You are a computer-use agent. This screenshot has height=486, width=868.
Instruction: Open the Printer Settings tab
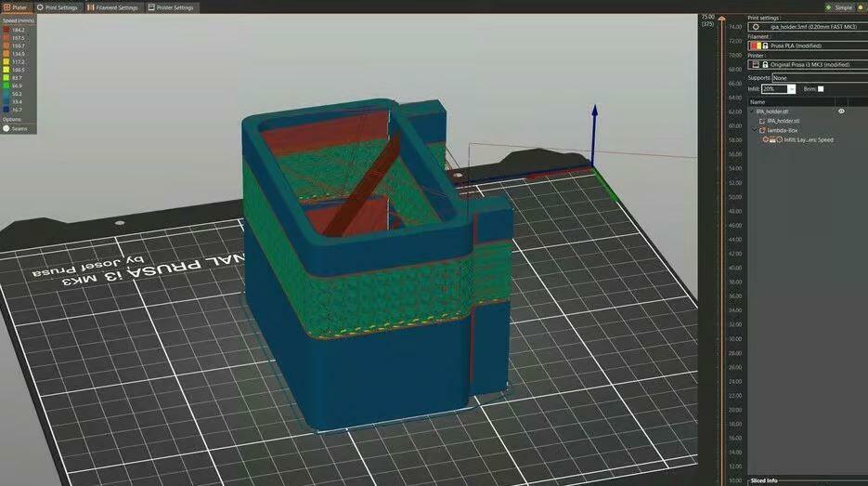171,7
